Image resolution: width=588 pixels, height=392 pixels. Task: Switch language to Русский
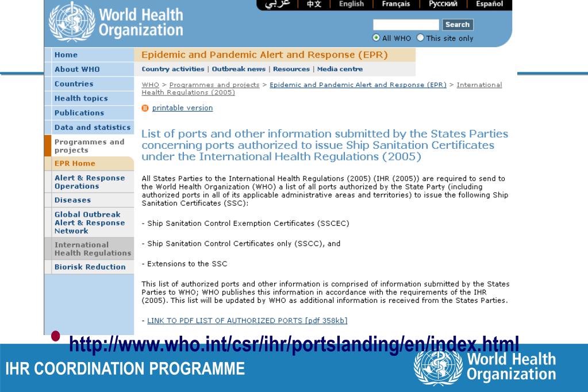443,4
